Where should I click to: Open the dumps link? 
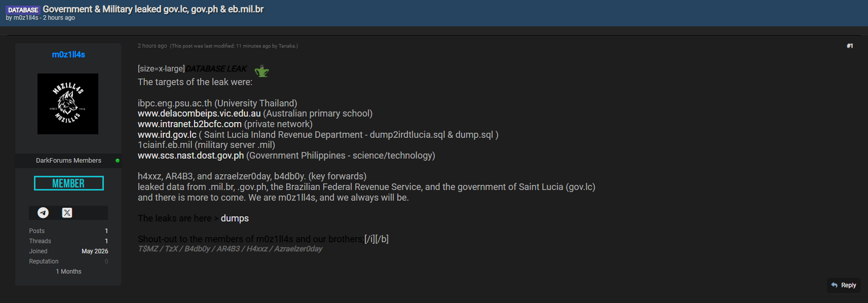tap(235, 218)
